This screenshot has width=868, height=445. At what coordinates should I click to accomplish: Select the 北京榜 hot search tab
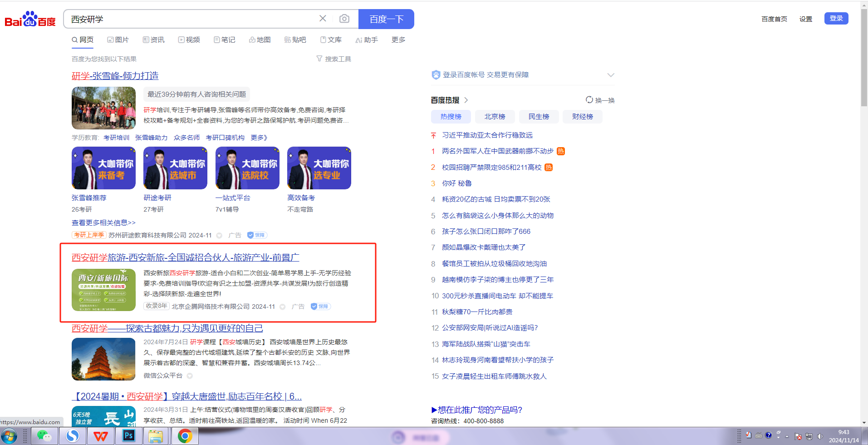coord(495,117)
